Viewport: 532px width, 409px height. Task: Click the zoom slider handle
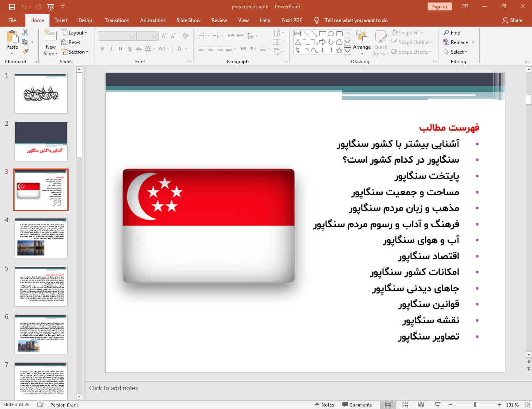(x=475, y=404)
